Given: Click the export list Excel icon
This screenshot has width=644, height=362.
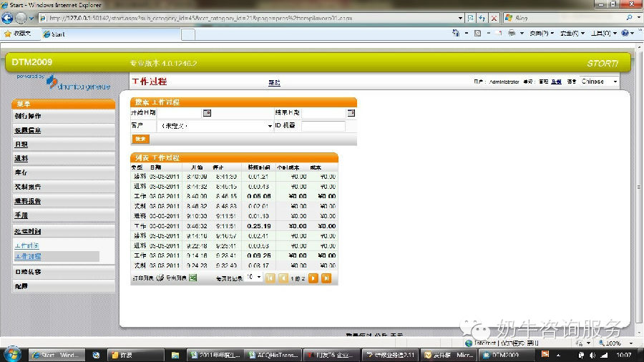Looking at the screenshot, I should 192,278.
